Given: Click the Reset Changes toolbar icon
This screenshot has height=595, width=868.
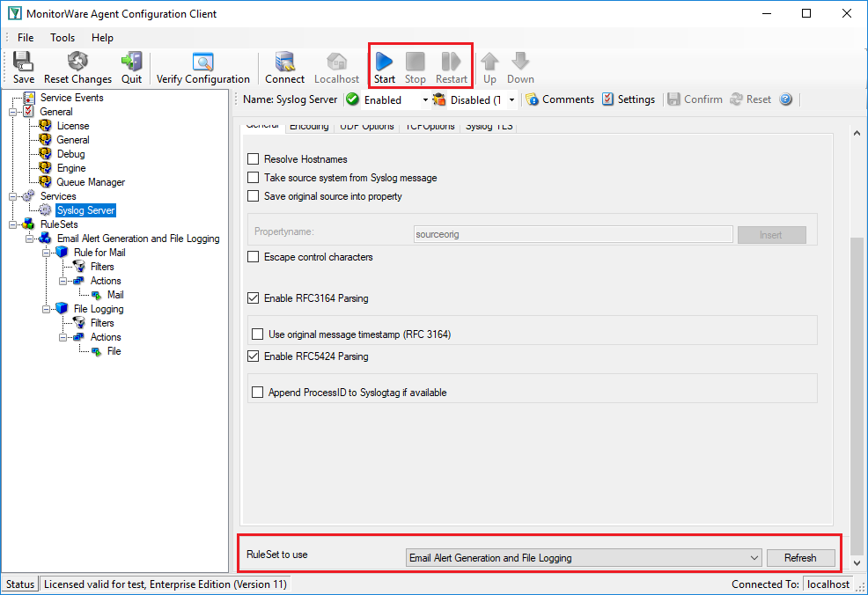Looking at the screenshot, I should 77,68.
